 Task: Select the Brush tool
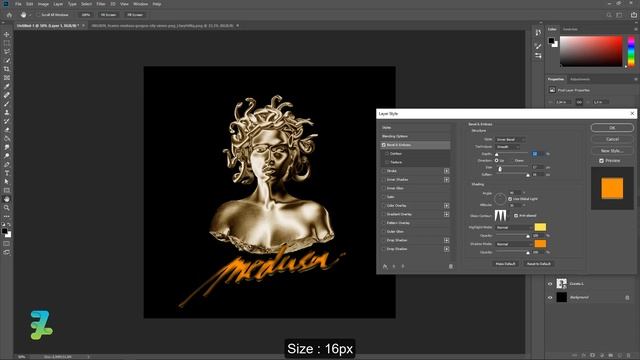coord(7,104)
